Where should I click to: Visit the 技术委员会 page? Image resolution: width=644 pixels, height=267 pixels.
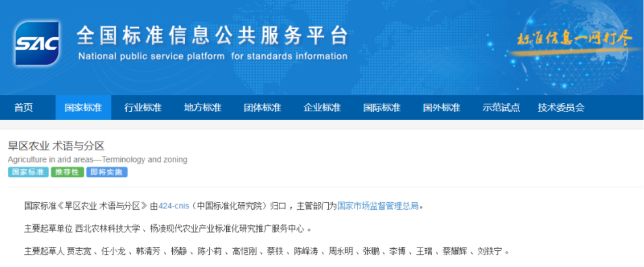561,108
